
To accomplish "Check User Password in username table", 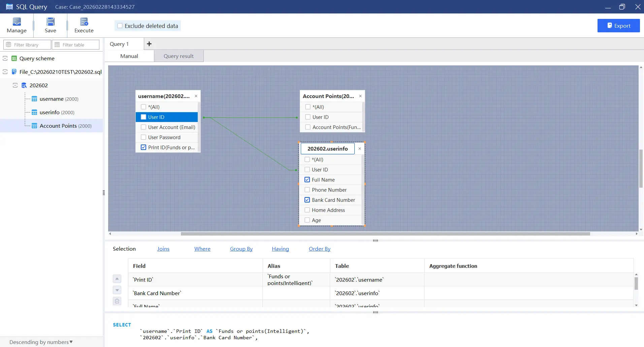I will 143,137.
